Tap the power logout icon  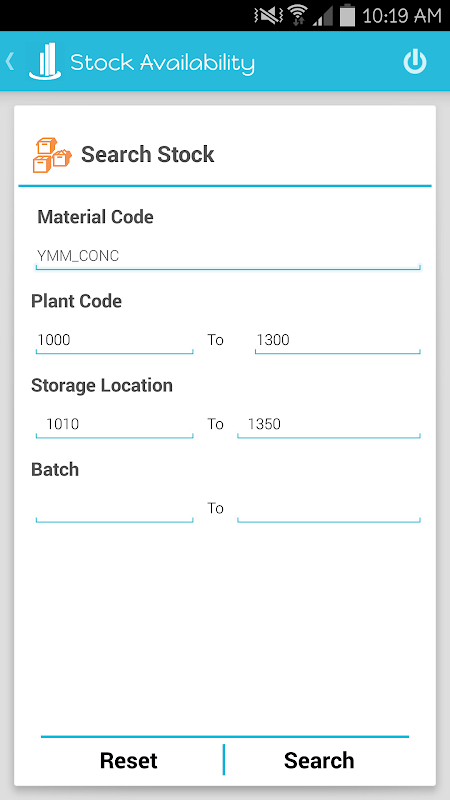click(x=415, y=62)
